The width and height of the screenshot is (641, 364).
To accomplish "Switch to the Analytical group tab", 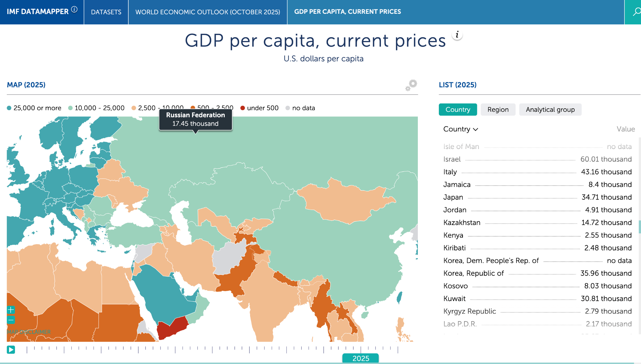I will [550, 110].
